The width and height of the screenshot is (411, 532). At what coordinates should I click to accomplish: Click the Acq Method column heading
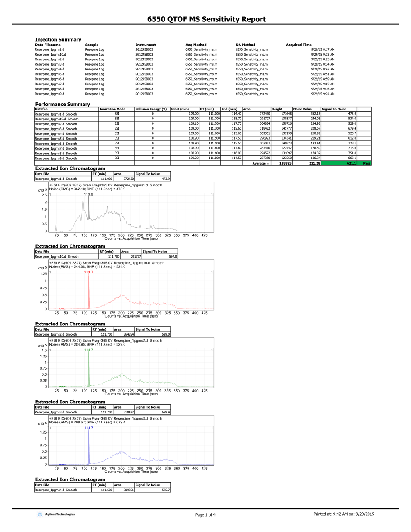(x=196, y=45)
